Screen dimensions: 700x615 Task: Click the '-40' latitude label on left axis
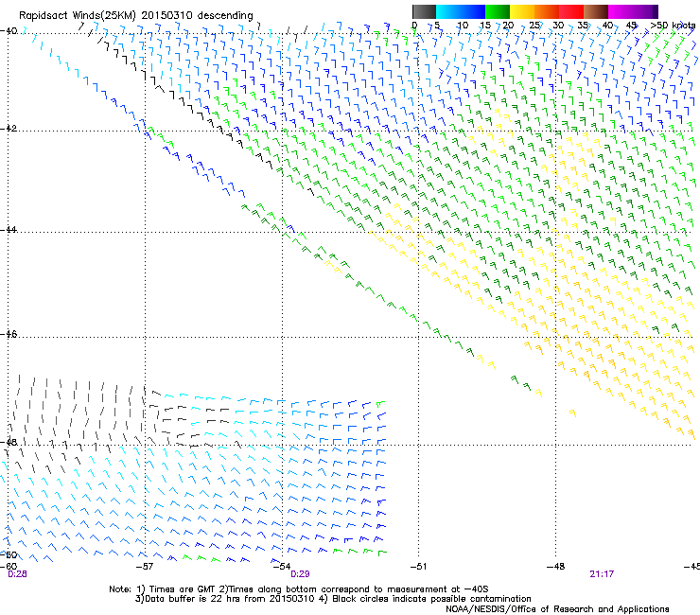click(x=9, y=31)
